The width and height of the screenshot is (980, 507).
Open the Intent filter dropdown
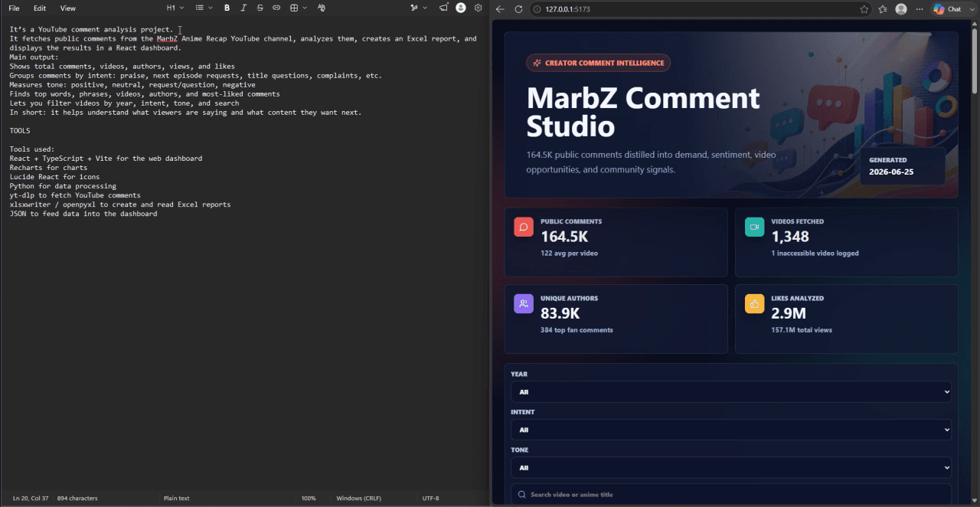pos(731,430)
